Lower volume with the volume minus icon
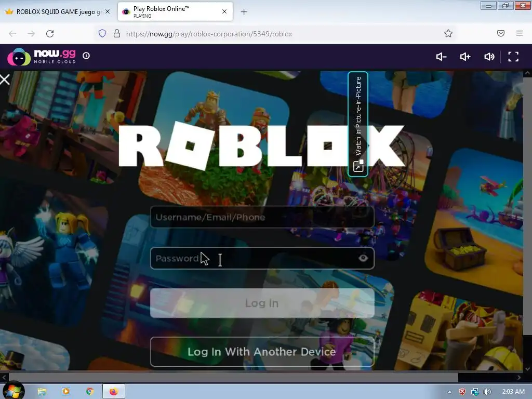The height and width of the screenshot is (399, 532). pyautogui.click(x=441, y=57)
